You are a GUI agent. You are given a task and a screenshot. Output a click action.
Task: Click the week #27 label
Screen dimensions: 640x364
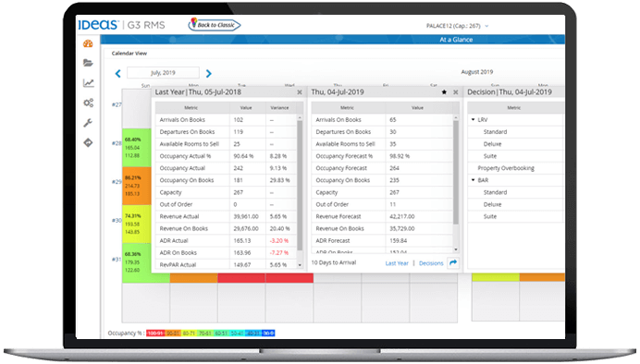(x=117, y=104)
